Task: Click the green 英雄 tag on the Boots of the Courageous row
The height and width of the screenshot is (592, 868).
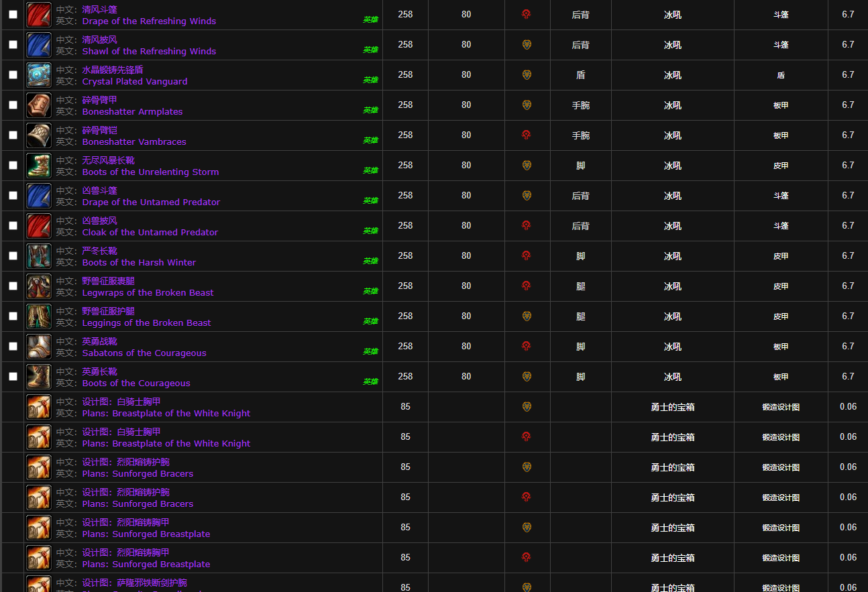Action: (370, 382)
